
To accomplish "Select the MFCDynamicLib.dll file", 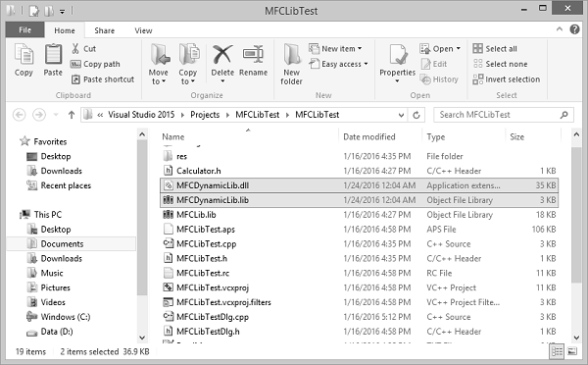I will pyautogui.click(x=360, y=185).
